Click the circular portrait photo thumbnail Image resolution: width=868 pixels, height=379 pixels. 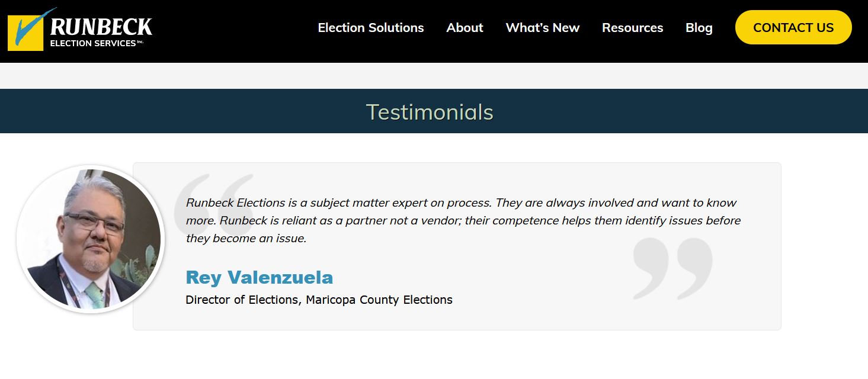[x=90, y=239]
